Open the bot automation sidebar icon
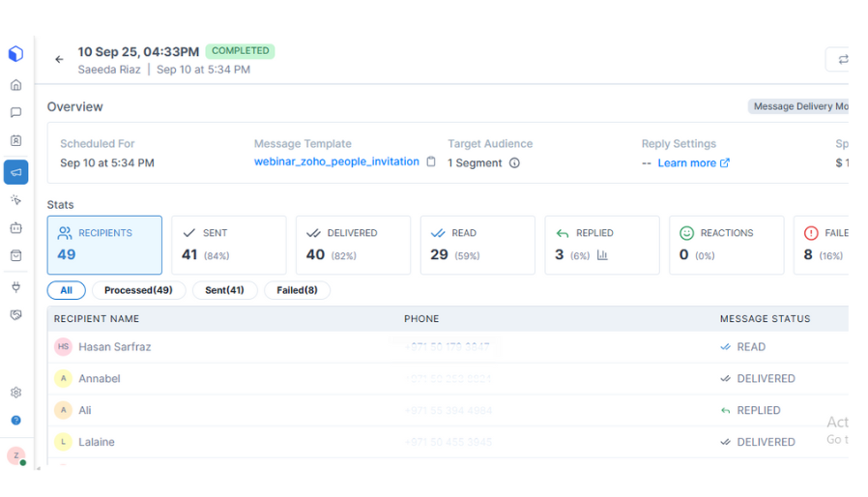 15,228
